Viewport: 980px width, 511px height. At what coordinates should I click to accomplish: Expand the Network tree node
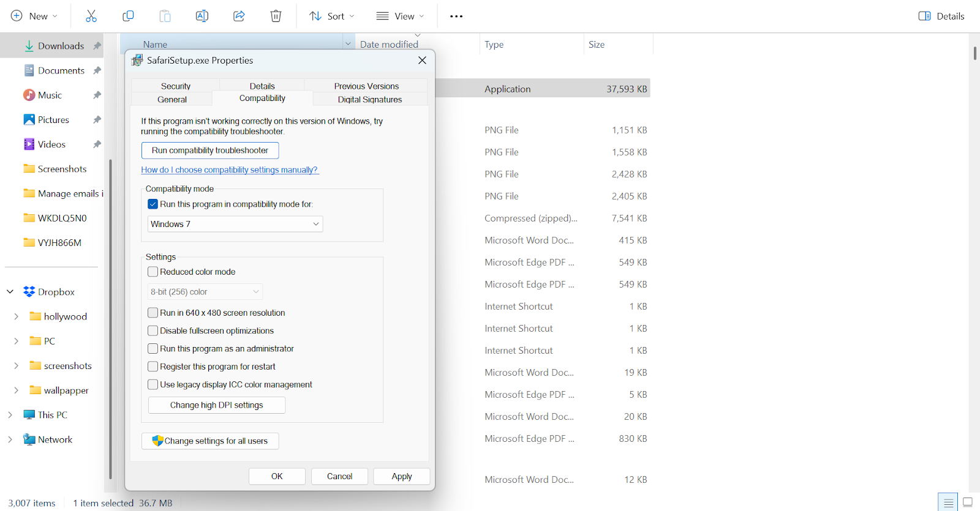[10, 439]
